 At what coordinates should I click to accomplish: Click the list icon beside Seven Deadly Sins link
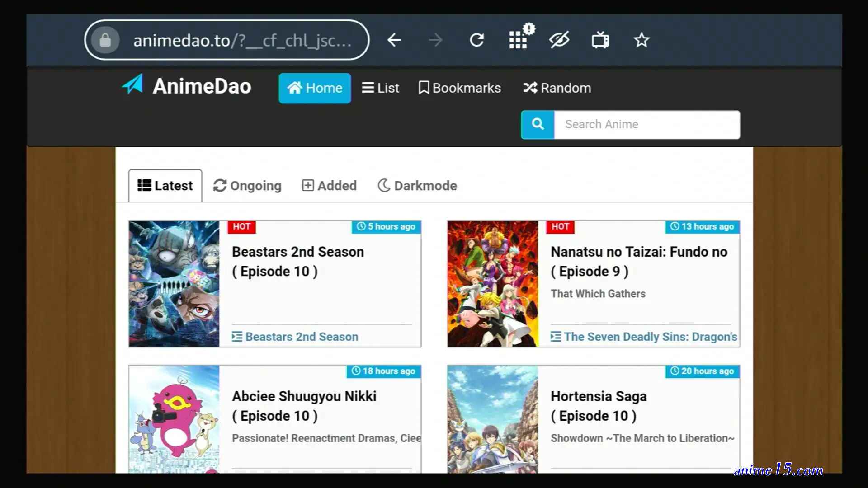pos(556,337)
